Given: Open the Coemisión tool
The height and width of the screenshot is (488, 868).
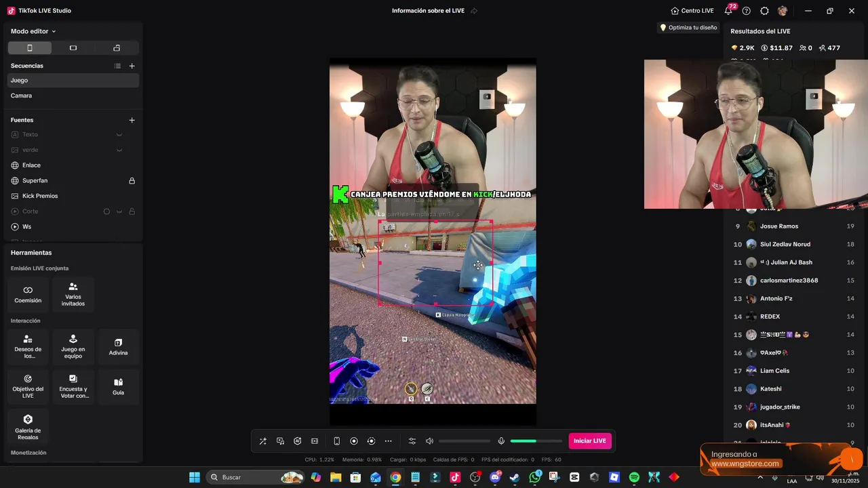Looking at the screenshot, I should (28, 294).
